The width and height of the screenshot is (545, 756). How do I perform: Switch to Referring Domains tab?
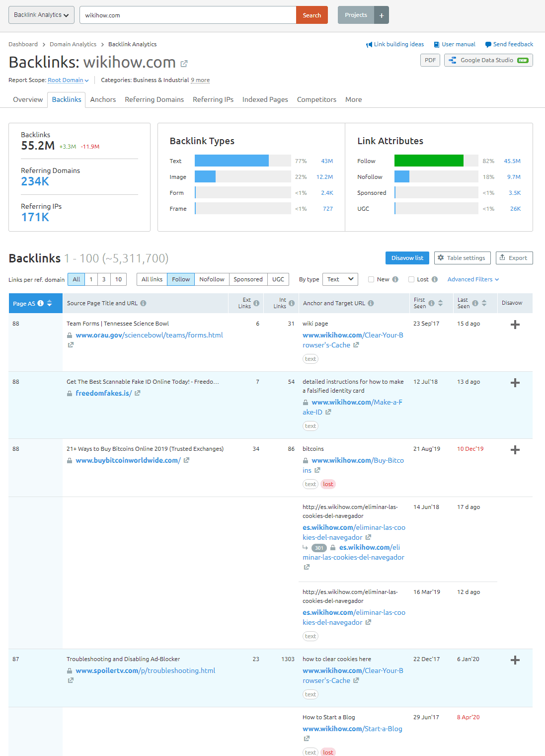tap(154, 99)
